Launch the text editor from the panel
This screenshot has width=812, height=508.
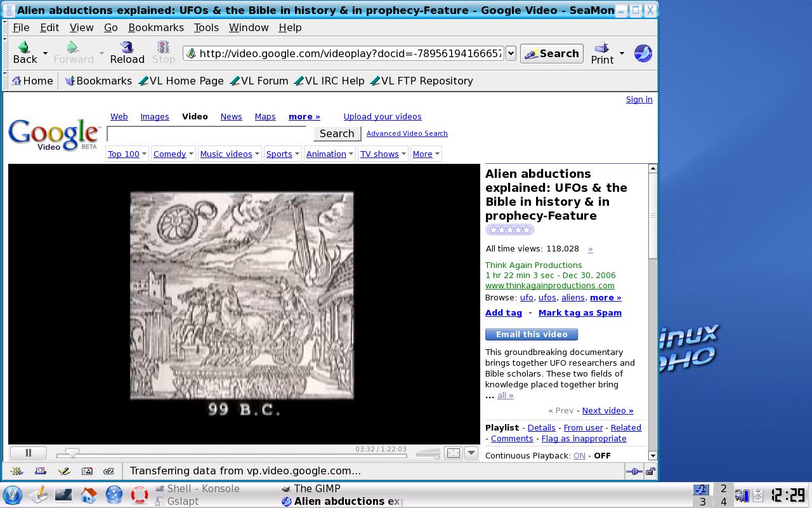pos(38,495)
